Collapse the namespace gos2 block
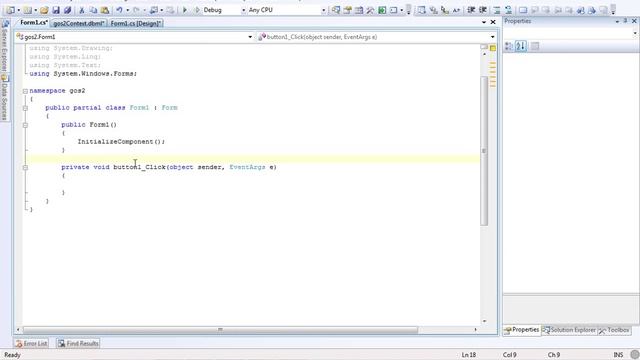 point(25,91)
